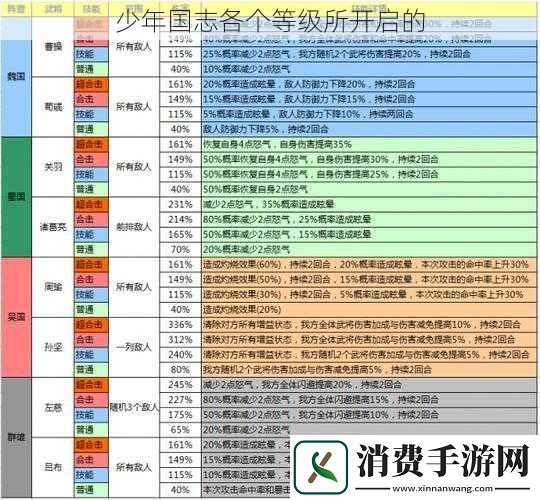Click the 50%概率恢复自身2点怒气 cell
This screenshot has height=500, width=540.
coord(369,189)
